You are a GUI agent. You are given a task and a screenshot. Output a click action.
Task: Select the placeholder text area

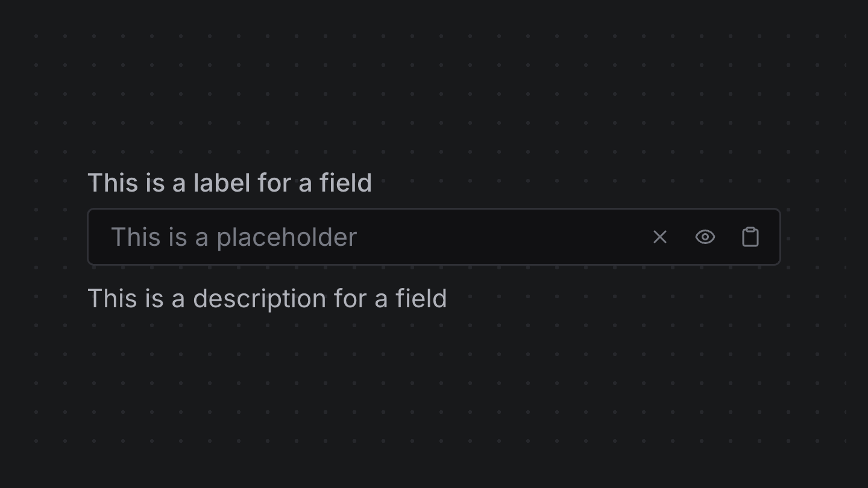coord(234,237)
